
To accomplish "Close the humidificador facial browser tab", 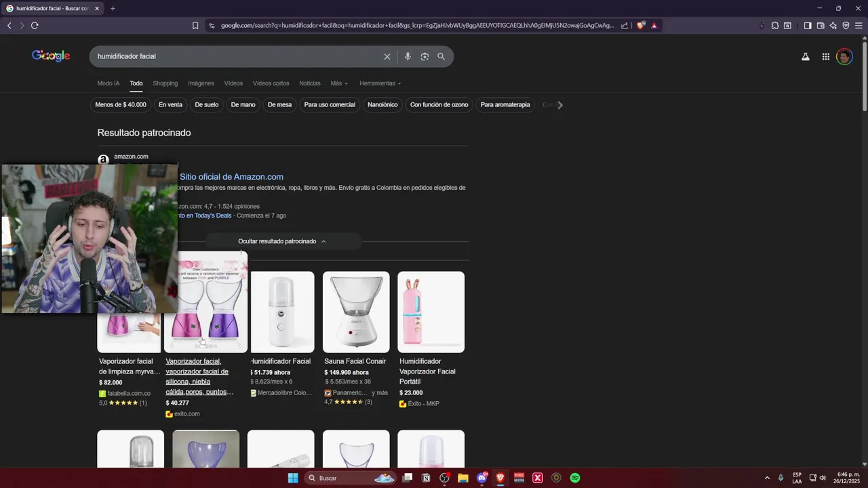I will pyautogui.click(x=97, y=8).
